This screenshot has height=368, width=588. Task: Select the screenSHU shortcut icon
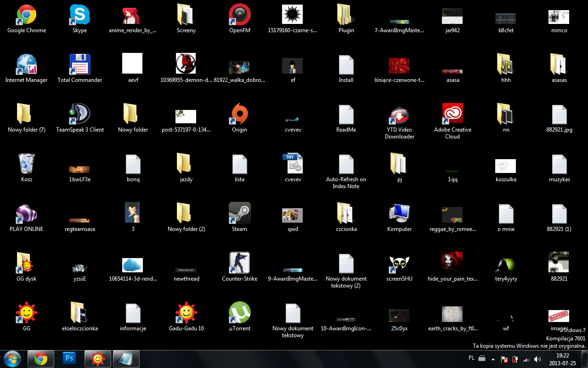(400, 264)
